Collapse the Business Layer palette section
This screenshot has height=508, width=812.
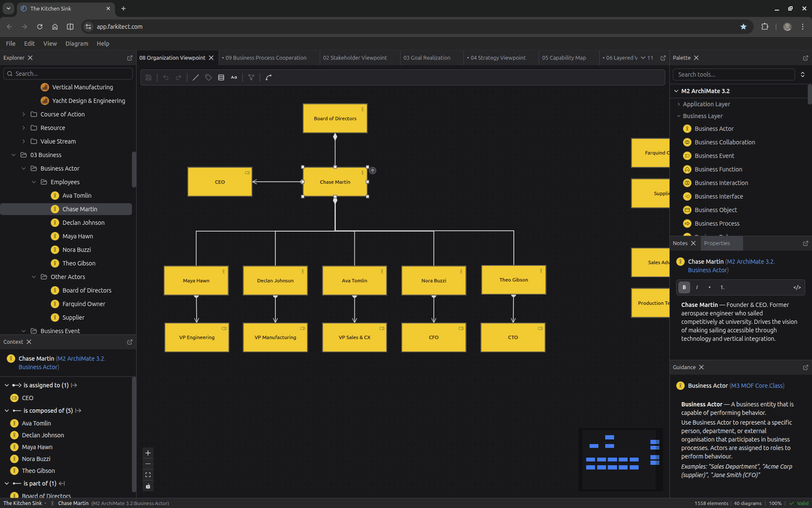(679, 116)
